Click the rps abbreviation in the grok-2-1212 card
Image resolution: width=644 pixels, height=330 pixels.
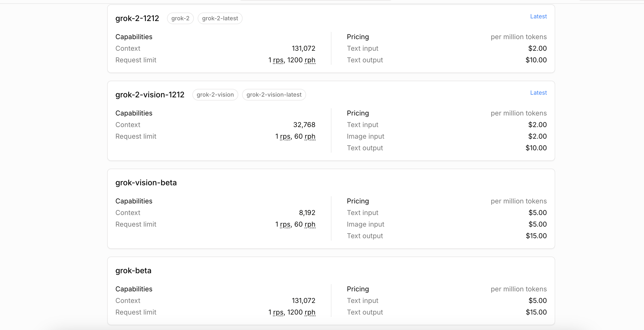pyautogui.click(x=278, y=60)
